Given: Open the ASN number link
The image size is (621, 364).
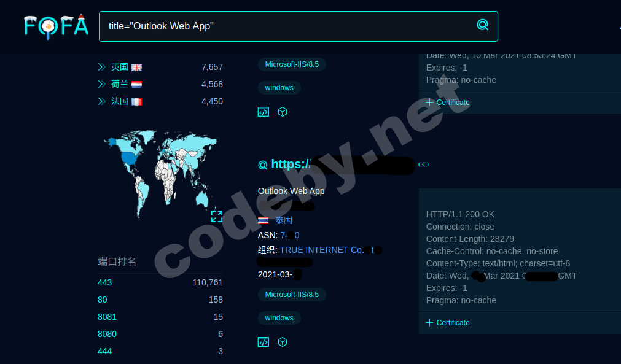Looking at the screenshot, I should [x=290, y=236].
